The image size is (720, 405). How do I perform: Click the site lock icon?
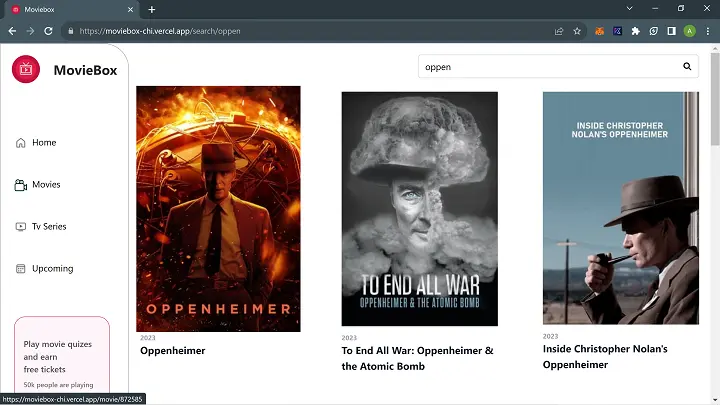click(x=70, y=31)
